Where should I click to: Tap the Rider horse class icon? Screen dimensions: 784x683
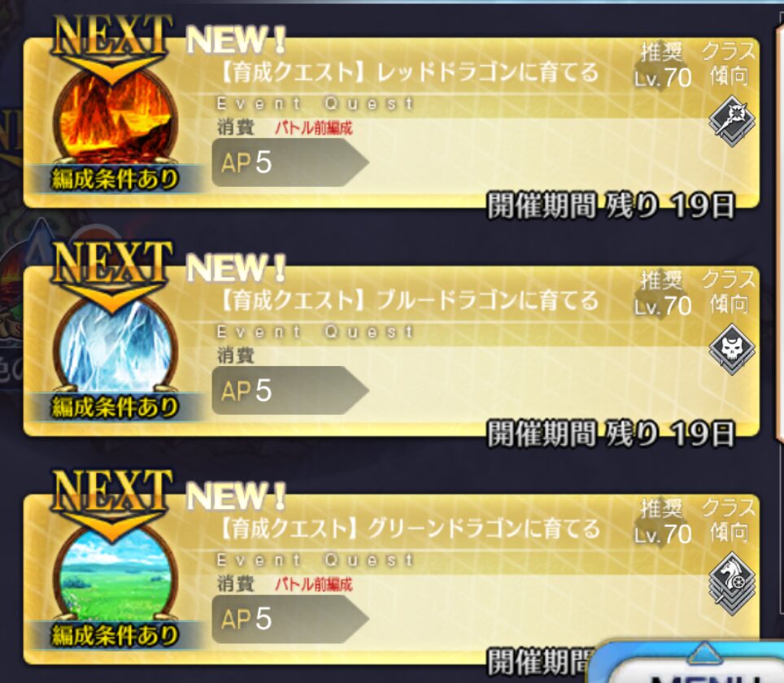tap(732, 583)
